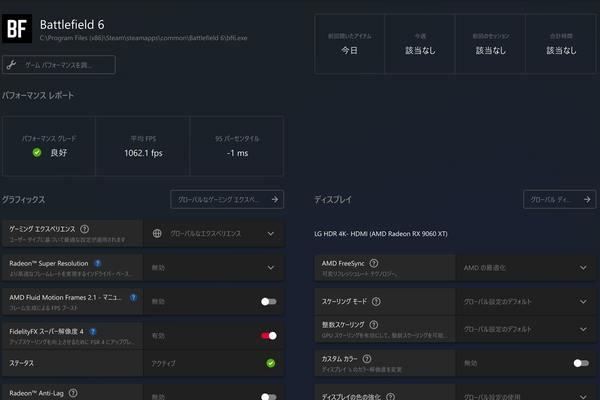Viewport: 600px width, 400px height.
Task: Click the wrench icon in the tuning button
Action: (11, 65)
